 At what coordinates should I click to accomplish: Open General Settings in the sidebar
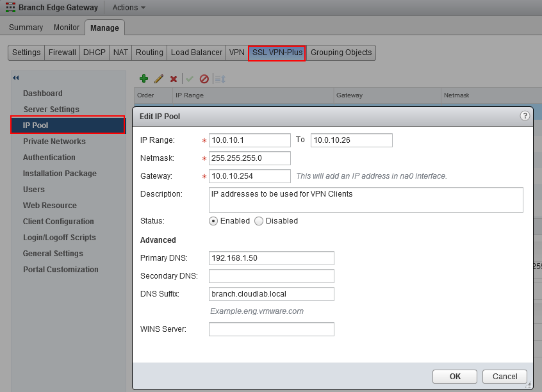pyautogui.click(x=53, y=254)
